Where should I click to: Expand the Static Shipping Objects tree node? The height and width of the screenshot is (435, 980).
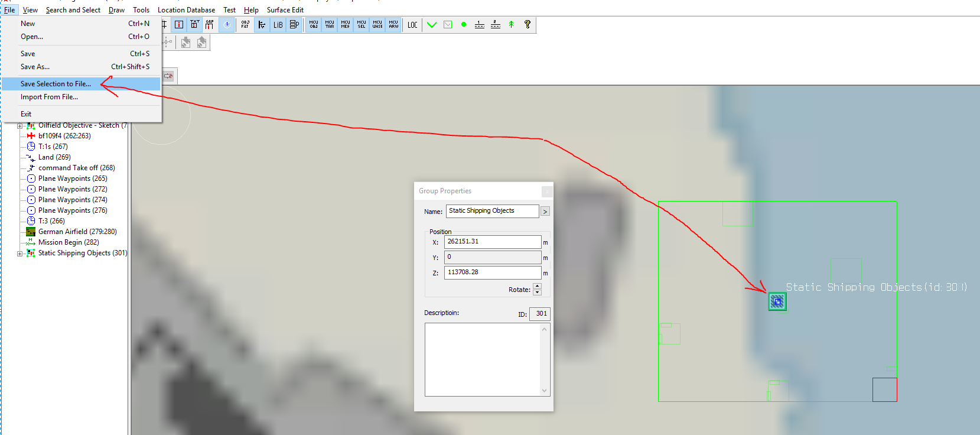coord(20,254)
